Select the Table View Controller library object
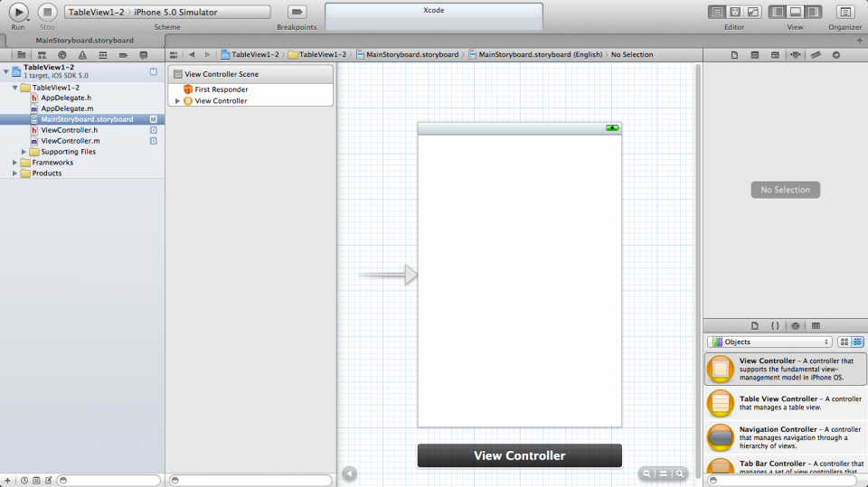 pyautogui.click(x=786, y=403)
